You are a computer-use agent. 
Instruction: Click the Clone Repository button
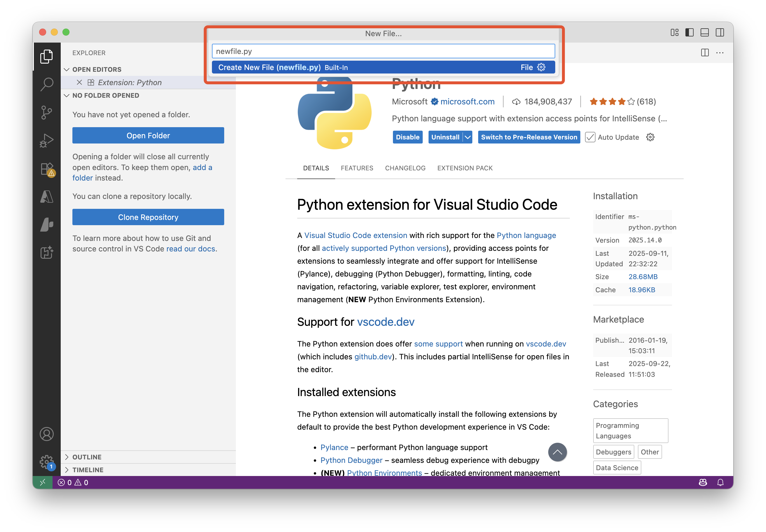click(x=148, y=217)
